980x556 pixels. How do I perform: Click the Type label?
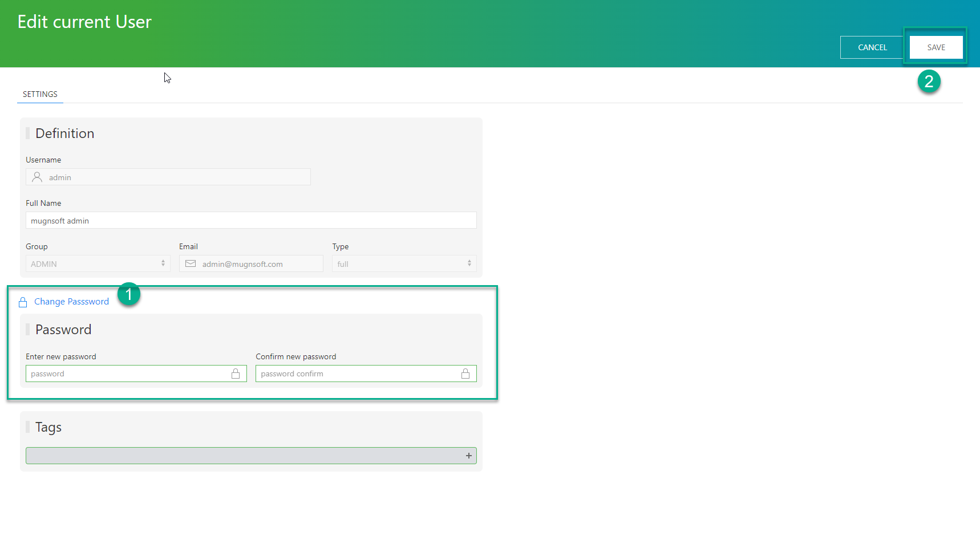341,246
